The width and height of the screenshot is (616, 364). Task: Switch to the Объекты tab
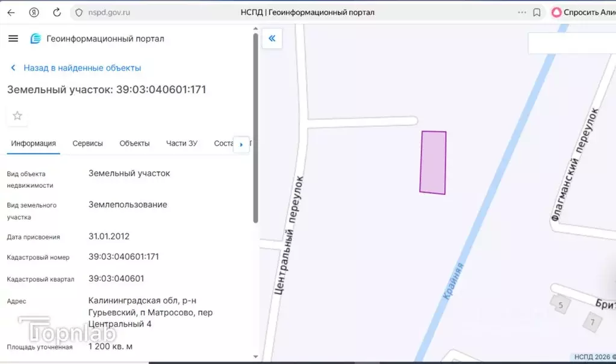pos(134,143)
